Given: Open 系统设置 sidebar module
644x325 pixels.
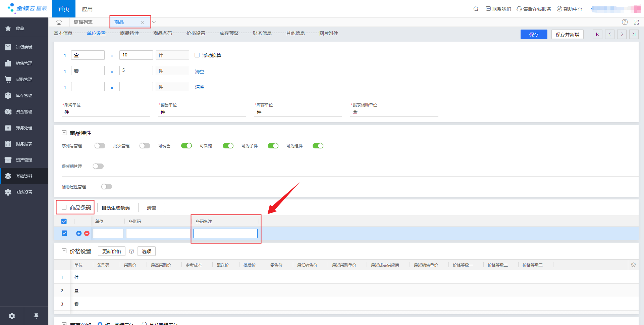Looking at the screenshot, I should pyautogui.click(x=24, y=192).
